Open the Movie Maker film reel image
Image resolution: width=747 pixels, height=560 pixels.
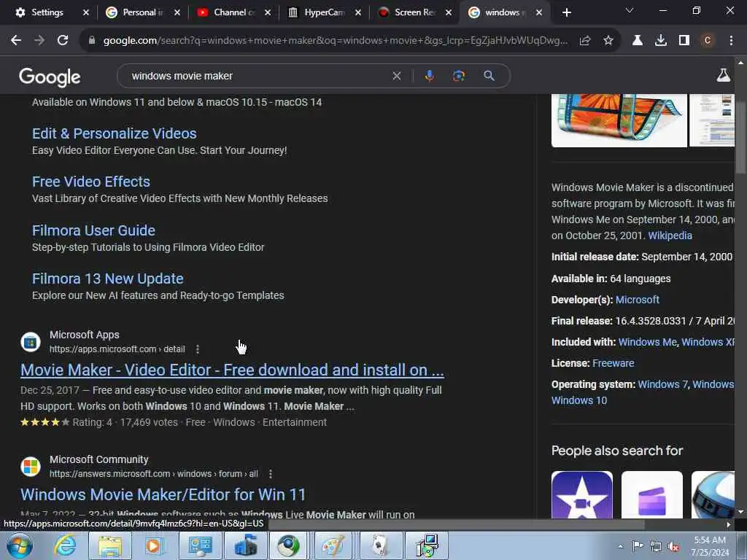[x=619, y=120]
